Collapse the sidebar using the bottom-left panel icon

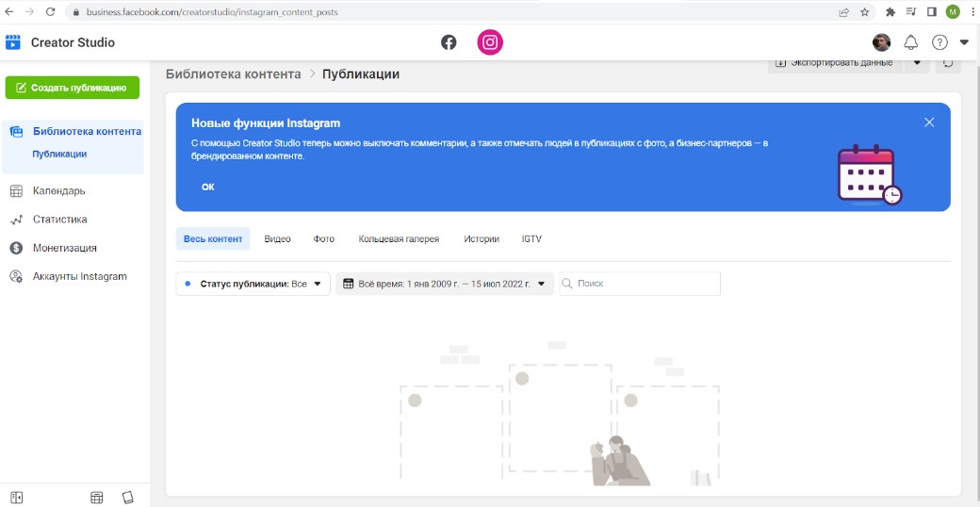pos(17,498)
